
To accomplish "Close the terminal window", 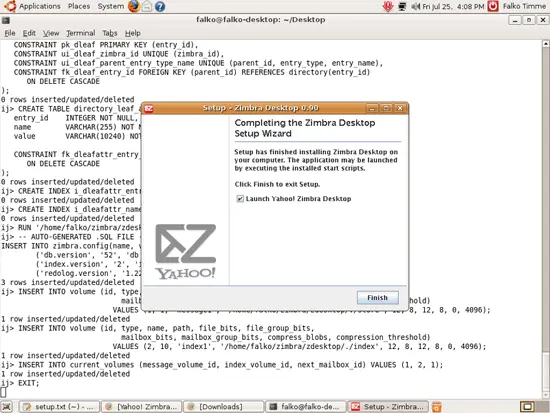I will (543, 20).
